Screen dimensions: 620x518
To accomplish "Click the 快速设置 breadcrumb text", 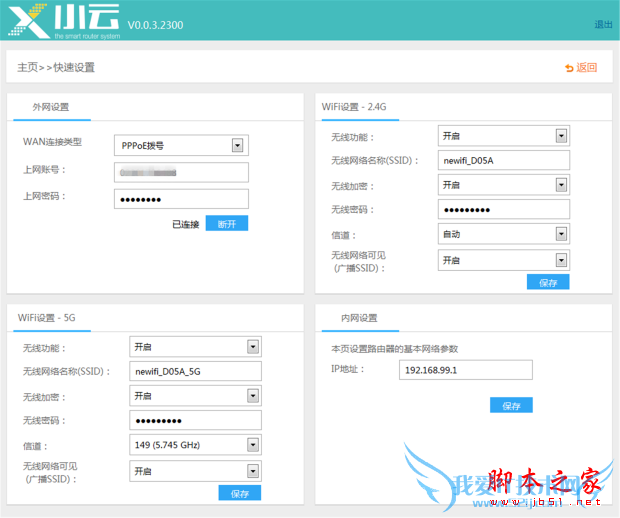I will (x=74, y=68).
